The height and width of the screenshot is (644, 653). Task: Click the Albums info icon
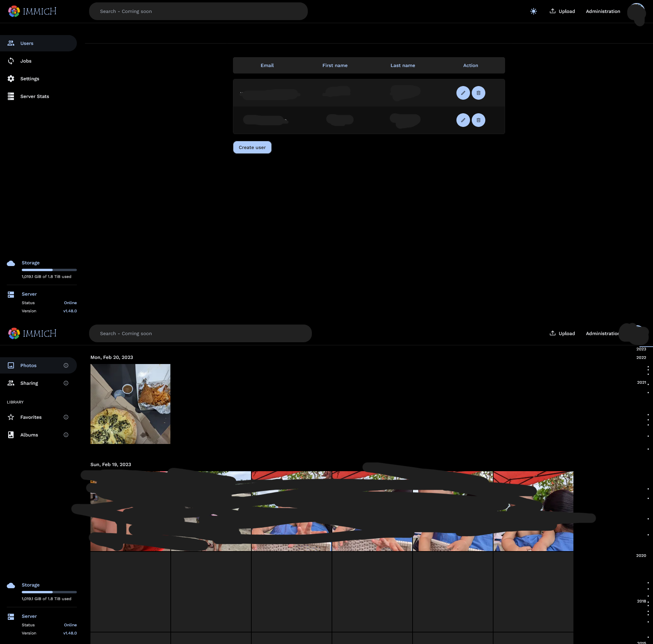click(66, 435)
